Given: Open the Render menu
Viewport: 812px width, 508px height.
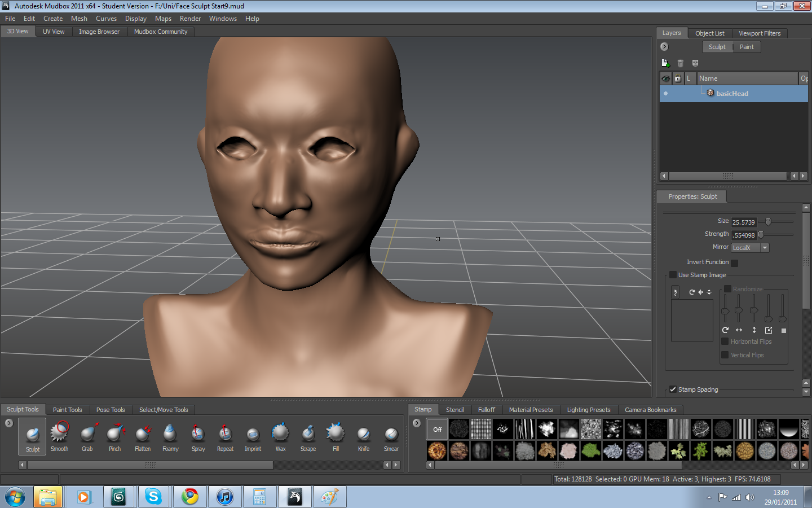Looking at the screenshot, I should coord(190,18).
